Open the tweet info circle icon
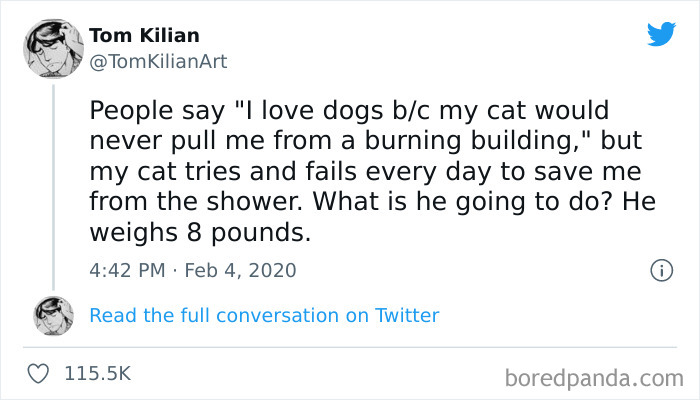 pyautogui.click(x=660, y=270)
